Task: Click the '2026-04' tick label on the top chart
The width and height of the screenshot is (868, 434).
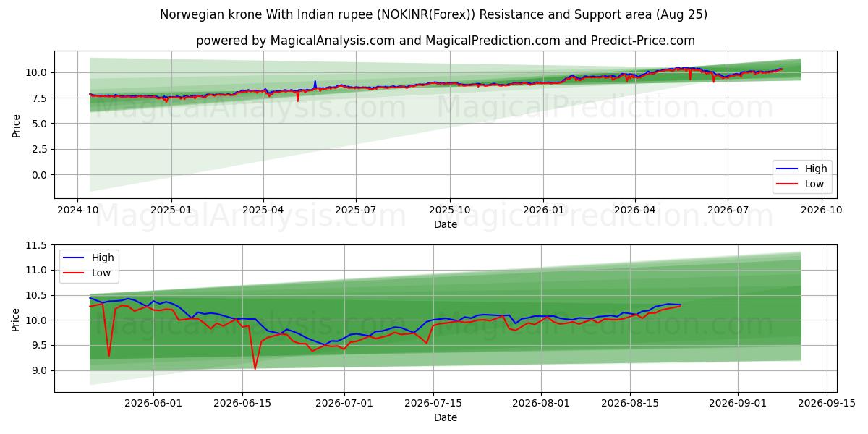Action: 634,210
